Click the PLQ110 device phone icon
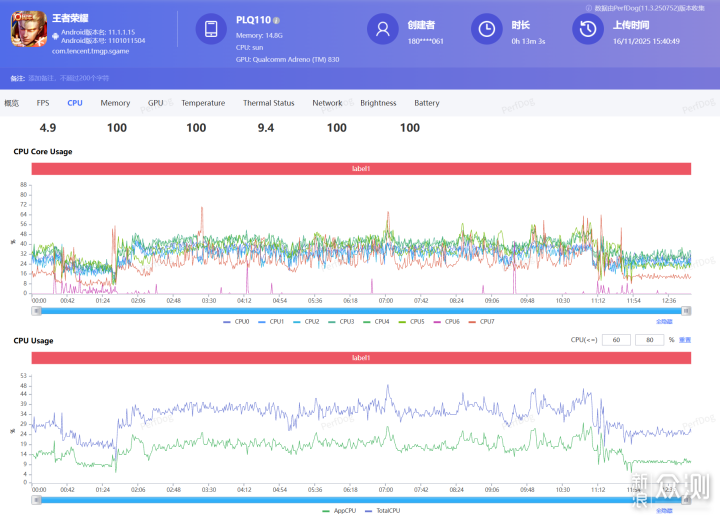This screenshot has height=518, width=720. click(211, 30)
